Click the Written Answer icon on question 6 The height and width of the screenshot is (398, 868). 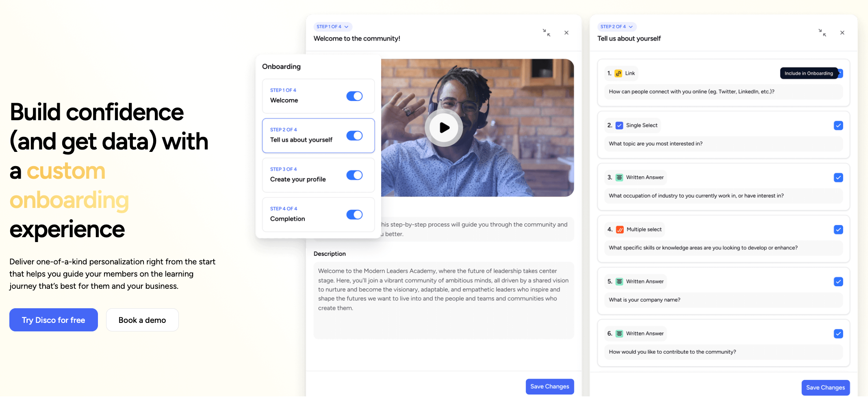(619, 333)
